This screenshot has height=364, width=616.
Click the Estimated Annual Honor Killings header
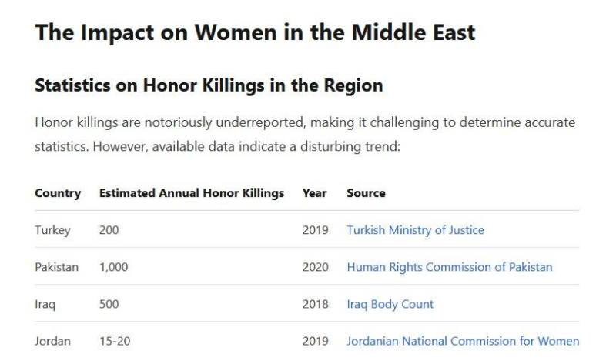[192, 193]
